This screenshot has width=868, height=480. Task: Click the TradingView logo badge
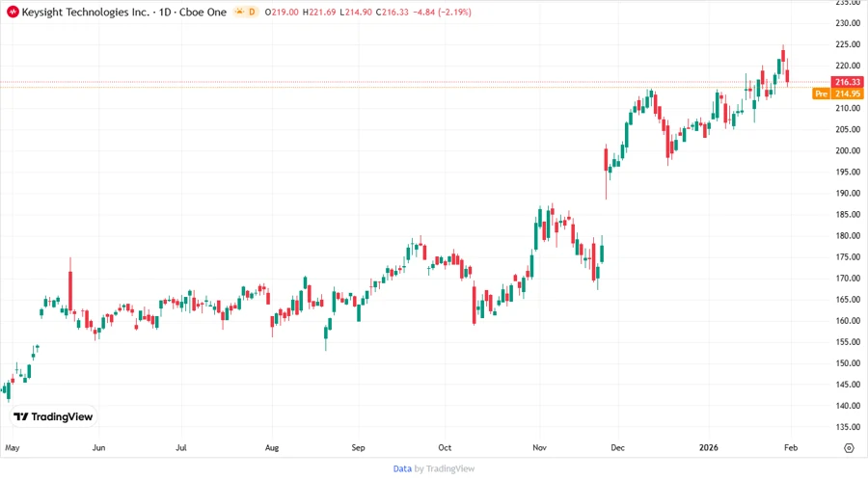pos(53,416)
